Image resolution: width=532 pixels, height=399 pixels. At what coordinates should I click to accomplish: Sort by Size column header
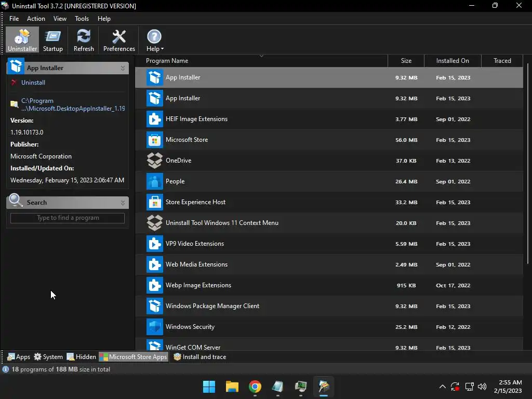click(406, 61)
